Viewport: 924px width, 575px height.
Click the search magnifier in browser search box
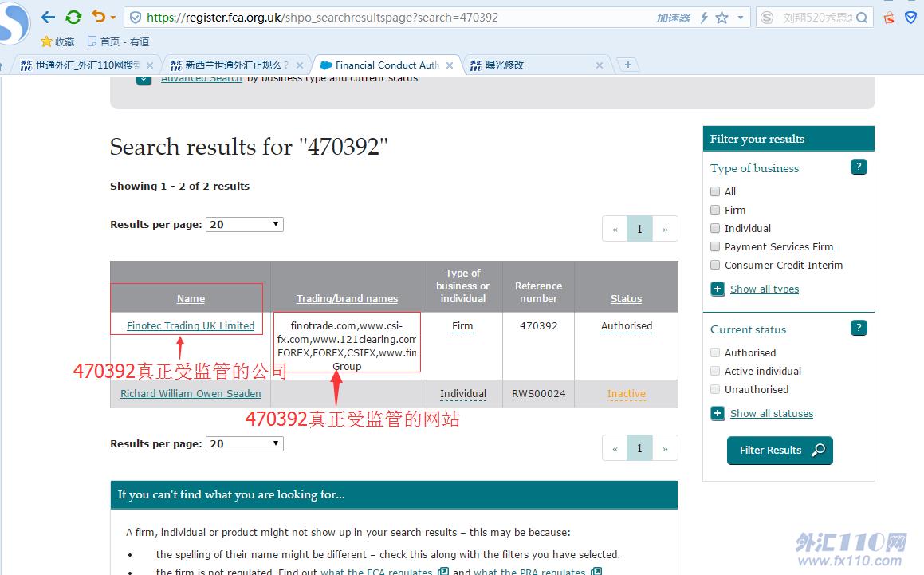click(x=861, y=18)
